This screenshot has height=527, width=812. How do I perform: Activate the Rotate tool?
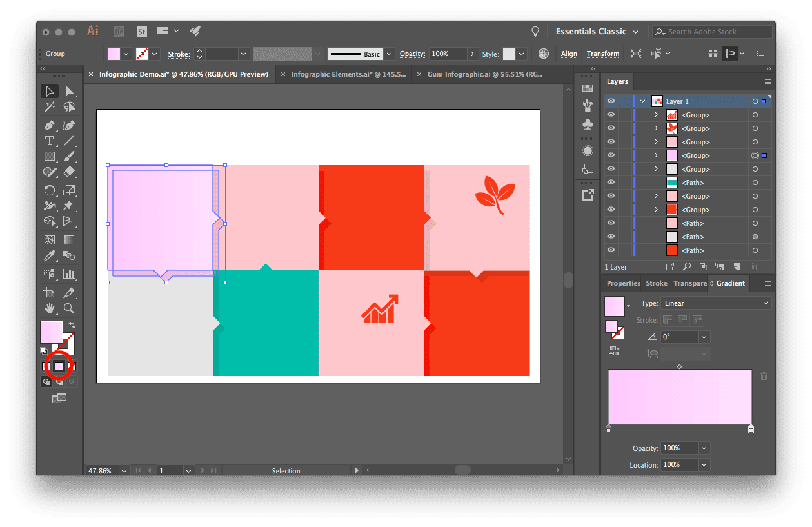pyautogui.click(x=49, y=190)
